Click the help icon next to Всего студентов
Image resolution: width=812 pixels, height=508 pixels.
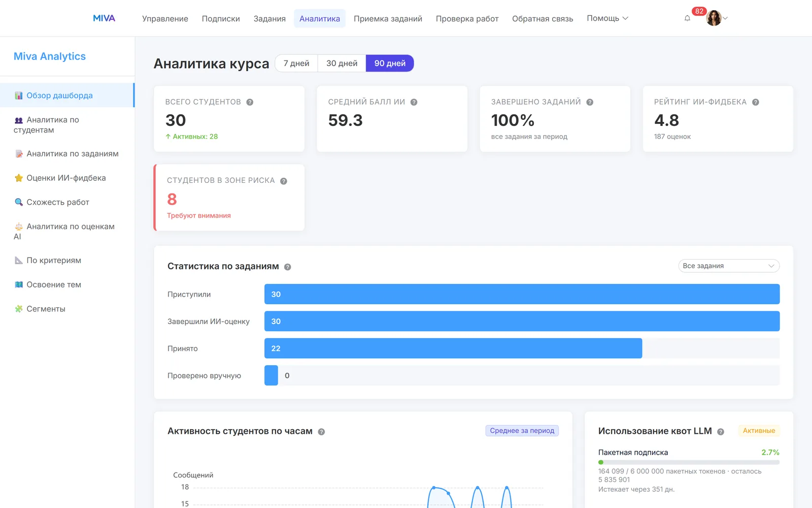tap(250, 102)
